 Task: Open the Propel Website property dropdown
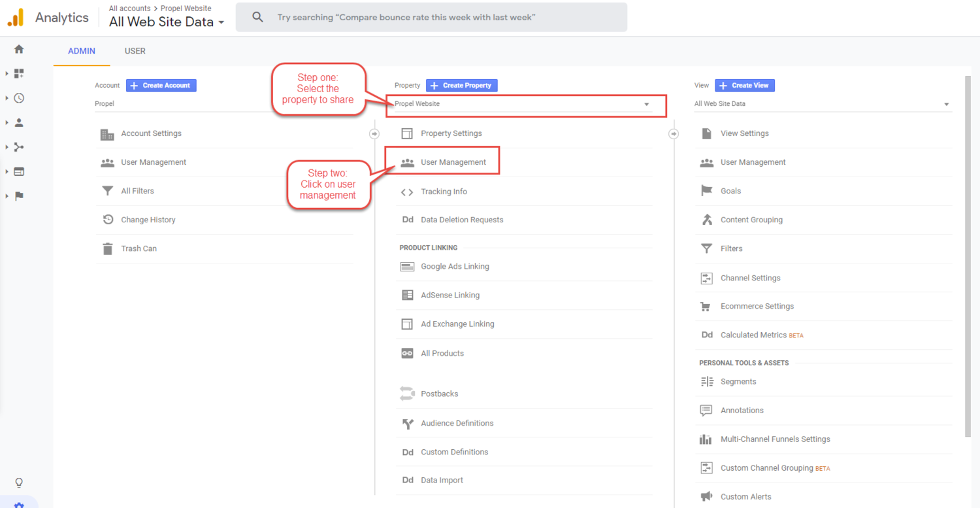pos(523,104)
